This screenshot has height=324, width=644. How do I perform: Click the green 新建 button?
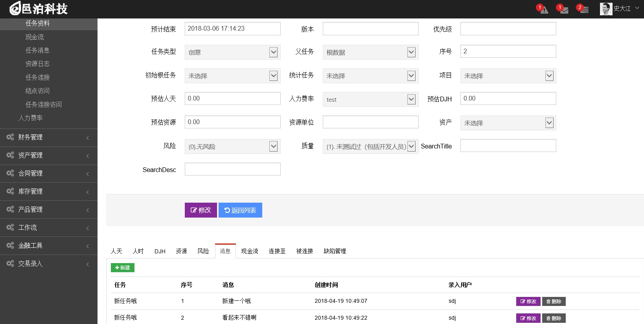123,267
